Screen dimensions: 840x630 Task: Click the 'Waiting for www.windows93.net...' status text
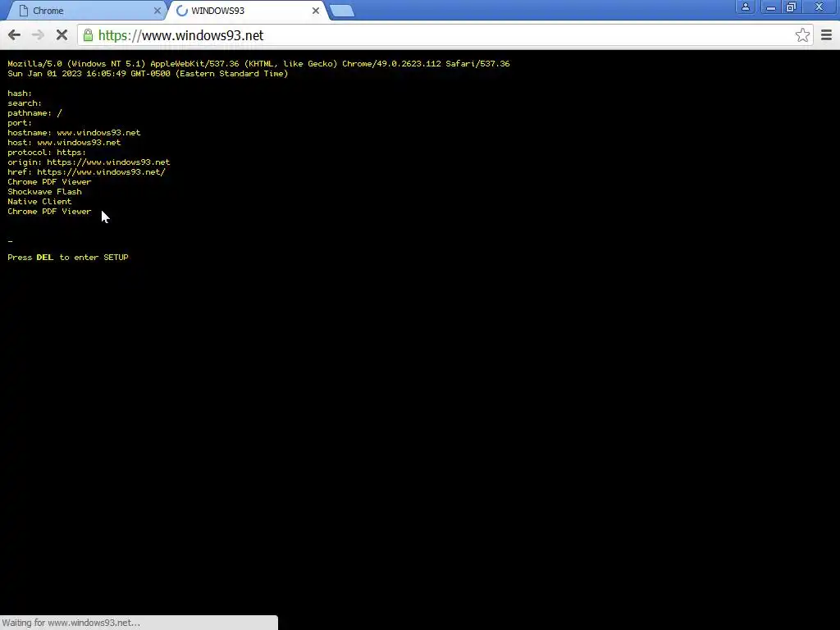coord(71,623)
